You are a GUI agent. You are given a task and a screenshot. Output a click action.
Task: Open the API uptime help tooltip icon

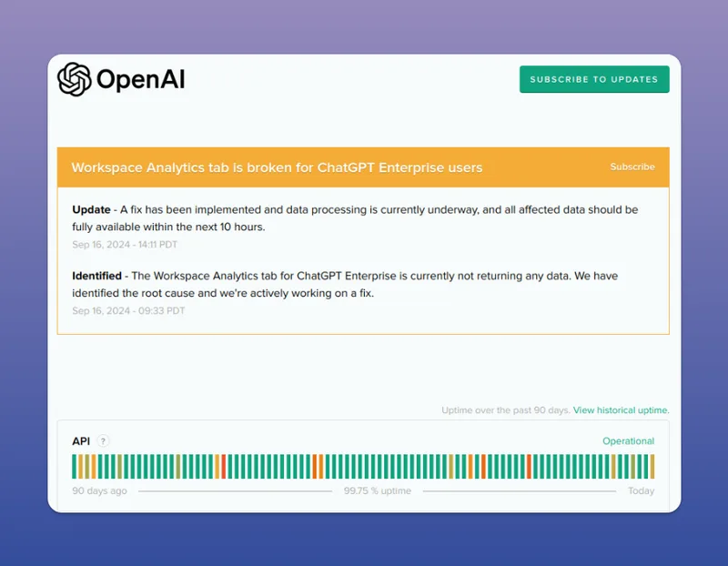pos(102,440)
